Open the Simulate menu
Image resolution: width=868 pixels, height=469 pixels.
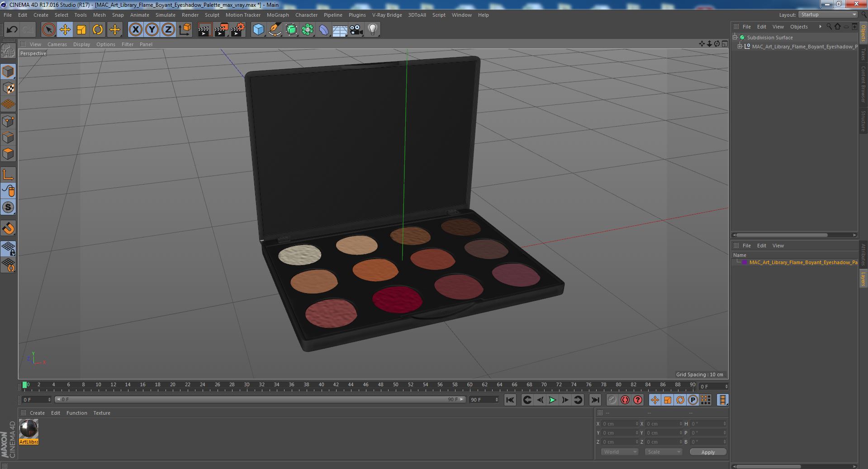click(165, 15)
